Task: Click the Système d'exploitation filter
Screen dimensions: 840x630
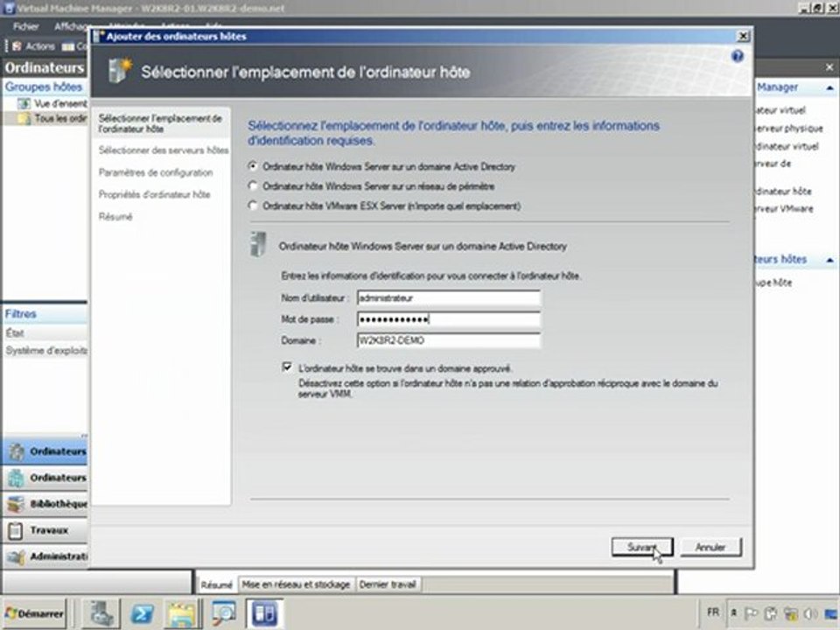Action: pos(46,351)
